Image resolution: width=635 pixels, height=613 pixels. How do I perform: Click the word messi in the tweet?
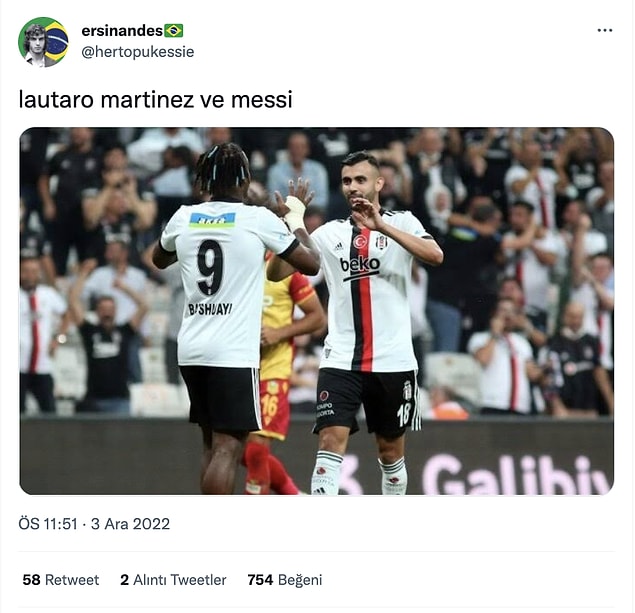(262, 100)
